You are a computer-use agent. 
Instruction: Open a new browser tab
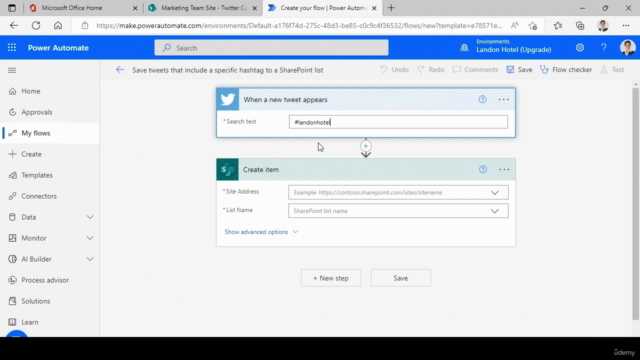pos(391,8)
